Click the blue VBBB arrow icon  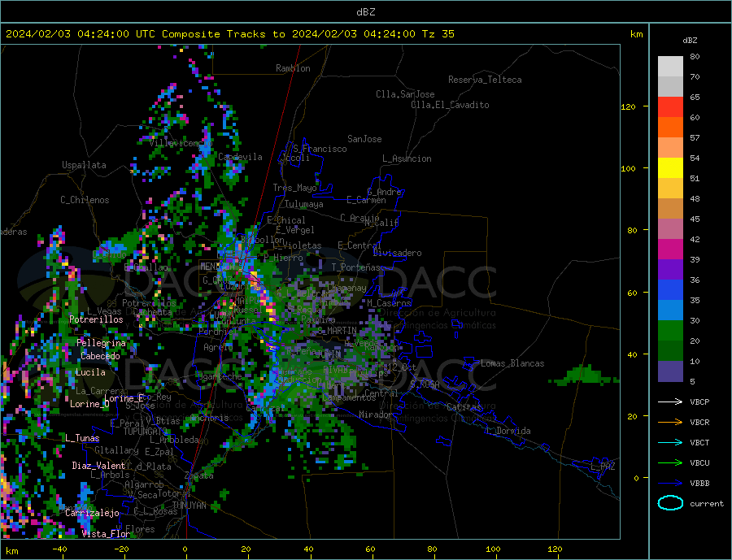click(670, 483)
